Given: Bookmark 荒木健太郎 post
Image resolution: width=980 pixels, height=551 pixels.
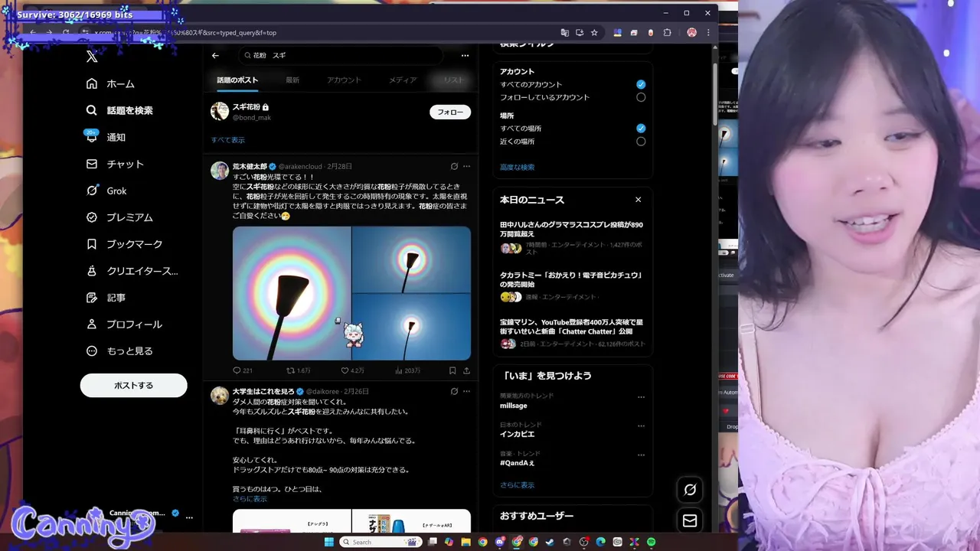Looking at the screenshot, I should pyautogui.click(x=452, y=370).
